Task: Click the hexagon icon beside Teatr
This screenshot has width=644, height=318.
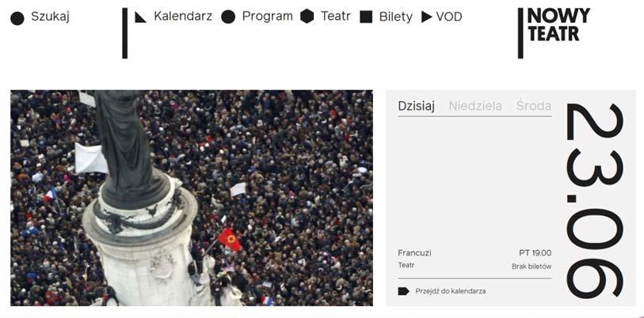Action: [x=307, y=17]
